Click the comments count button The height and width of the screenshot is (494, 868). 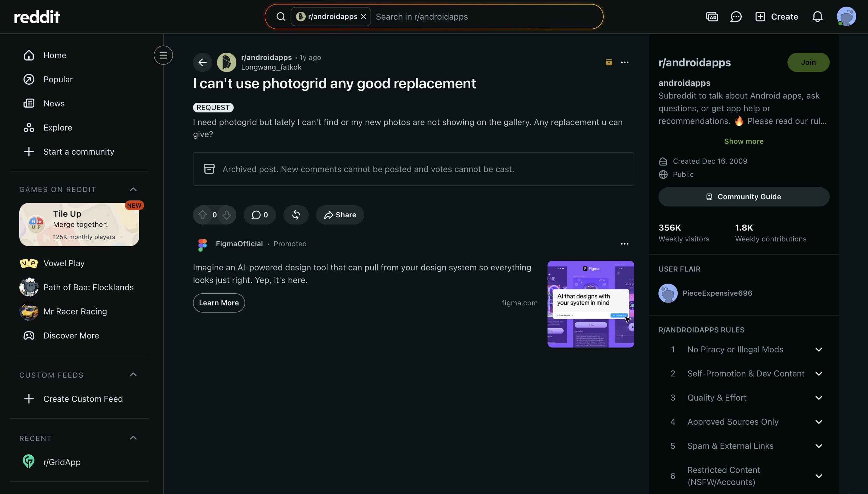pyautogui.click(x=260, y=215)
